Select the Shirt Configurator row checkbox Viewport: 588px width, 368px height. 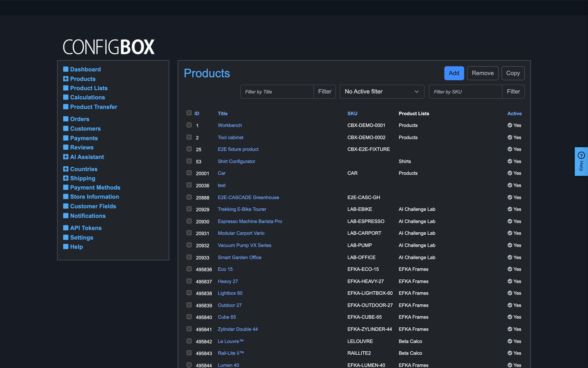point(189,161)
